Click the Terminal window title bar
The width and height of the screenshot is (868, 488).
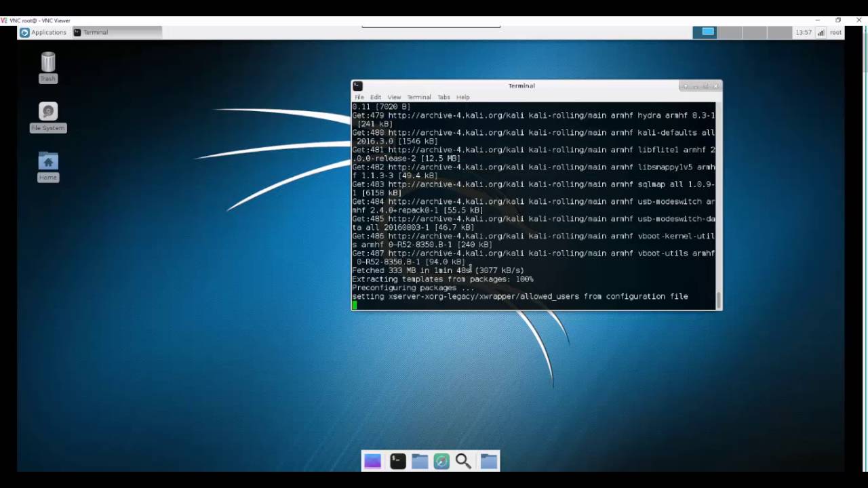coord(521,85)
